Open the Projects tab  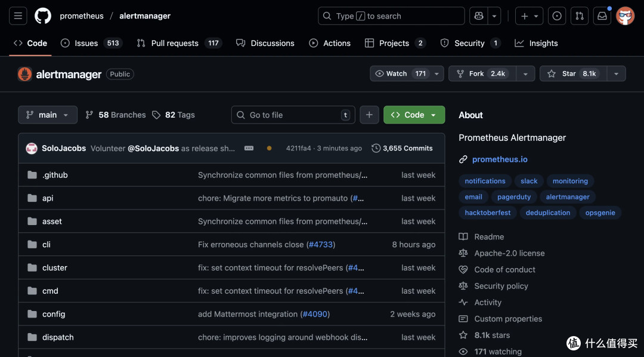click(x=395, y=43)
